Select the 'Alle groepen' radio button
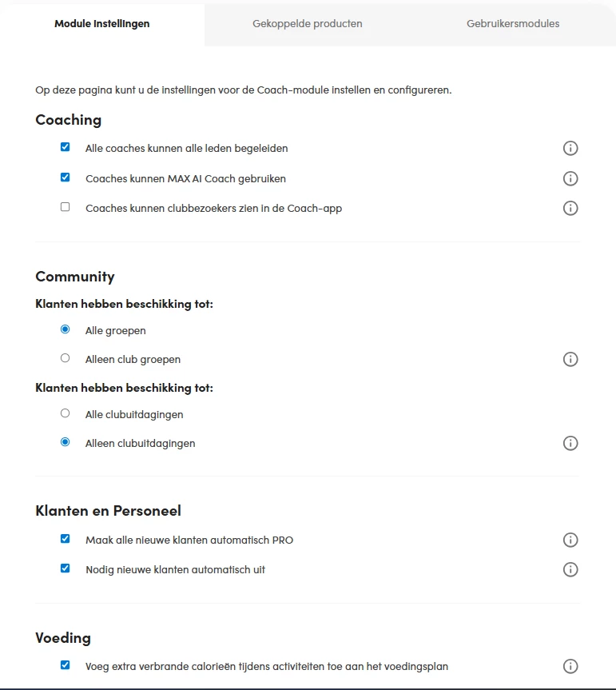This screenshot has width=616, height=690. [x=66, y=329]
